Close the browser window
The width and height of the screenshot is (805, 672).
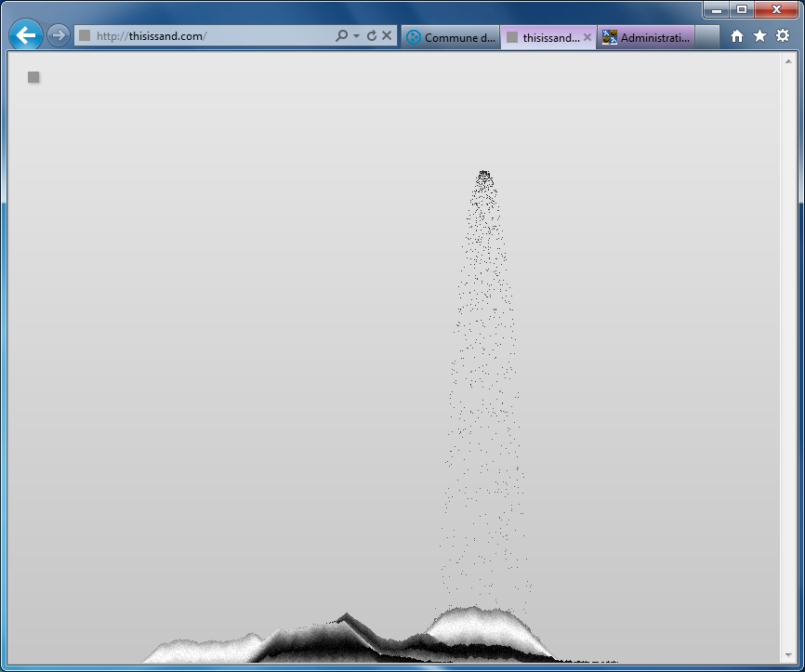pos(776,9)
